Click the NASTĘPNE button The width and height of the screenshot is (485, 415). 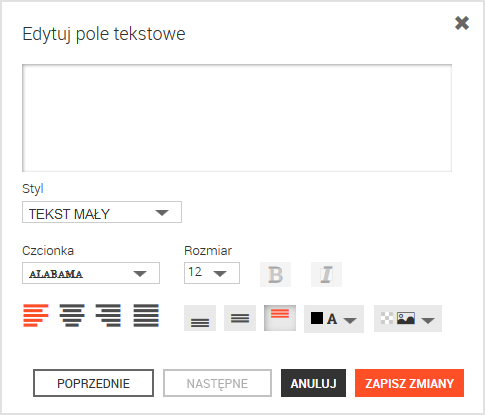point(217,383)
